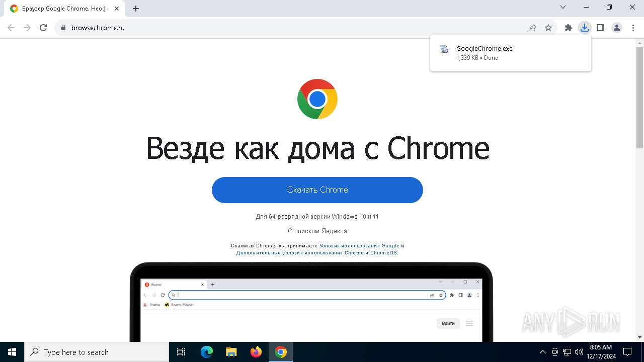Open the profile avatar menu
The width and height of the screenshot is (644, 362).
point(617,28)
